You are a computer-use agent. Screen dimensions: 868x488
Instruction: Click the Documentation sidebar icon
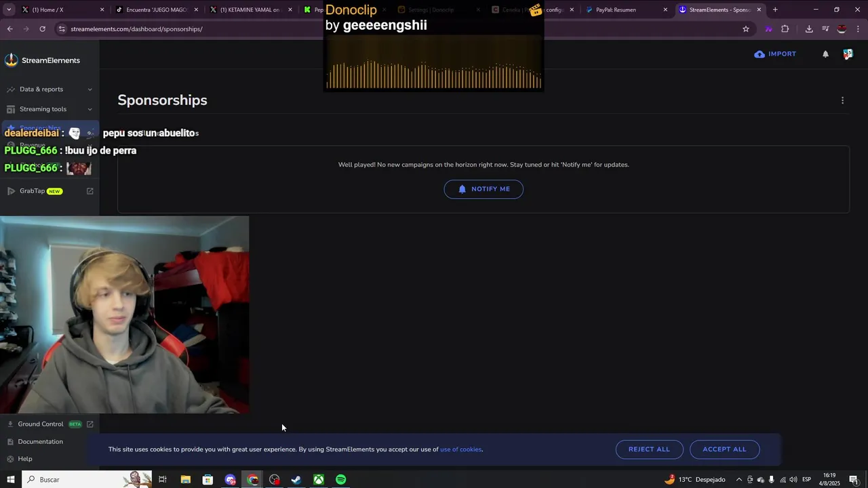(x=10, y=442)
